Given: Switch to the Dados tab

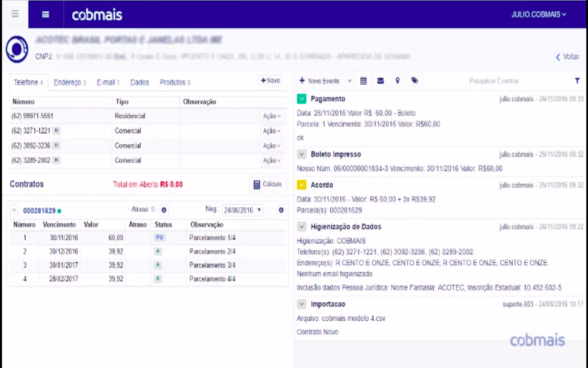Looking at the screenshot, I should (x=140, y=82).
